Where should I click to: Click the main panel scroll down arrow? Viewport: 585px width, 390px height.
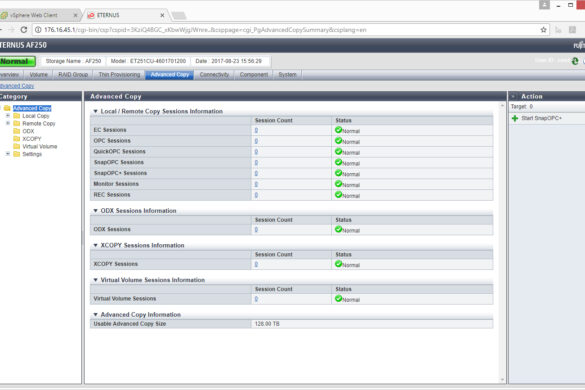(502, 380)
